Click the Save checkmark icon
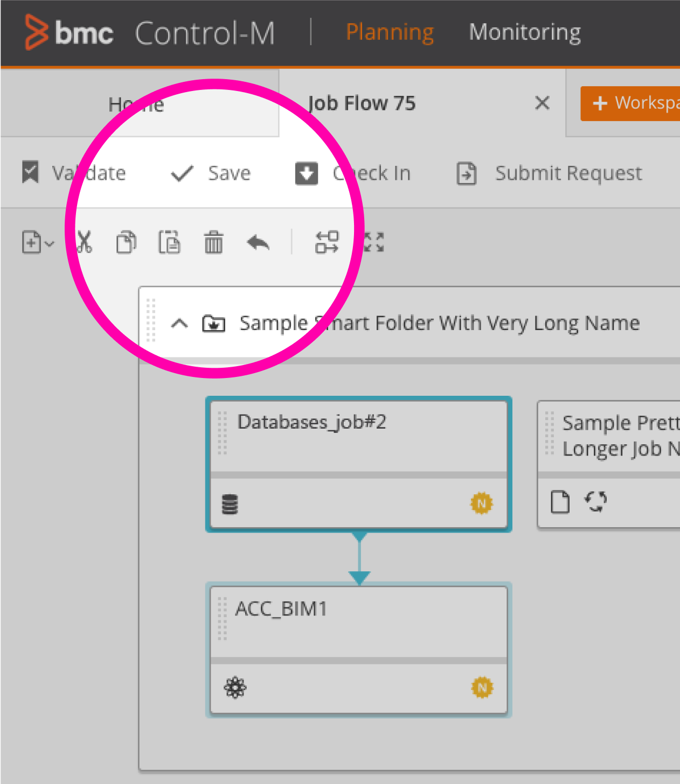The width and height of the screenshot is (680, 784). coord(182,173)
